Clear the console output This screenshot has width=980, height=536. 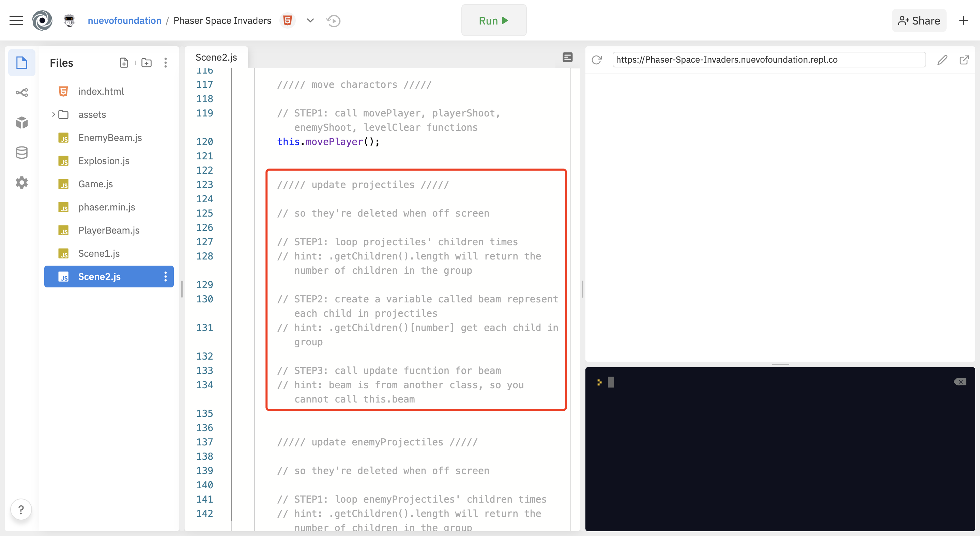pyautogui.click(x=960, y=382)
